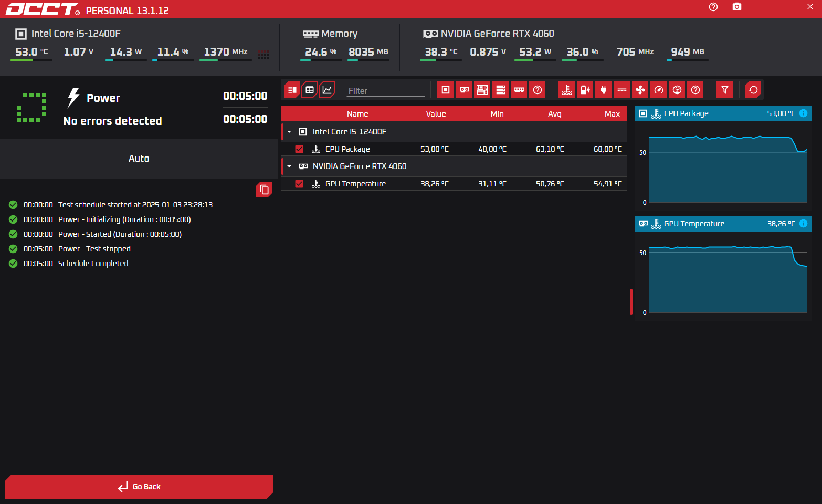
Task: Open info for the CPU Package graph
Action: 803,113
